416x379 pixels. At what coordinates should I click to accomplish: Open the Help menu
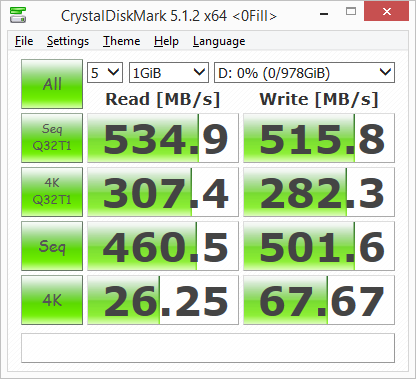166,41
